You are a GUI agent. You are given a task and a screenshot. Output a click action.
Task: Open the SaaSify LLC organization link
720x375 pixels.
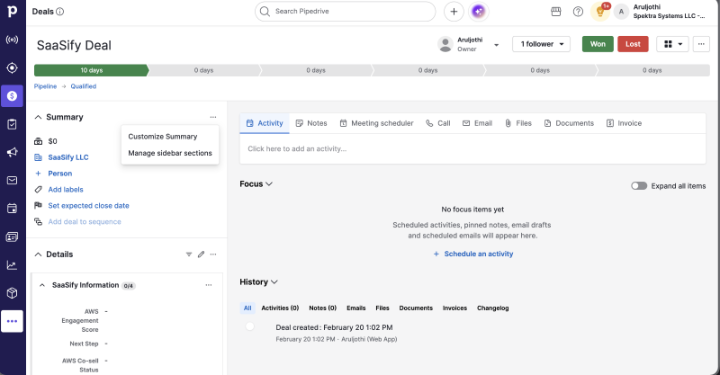tap(68, 157)
